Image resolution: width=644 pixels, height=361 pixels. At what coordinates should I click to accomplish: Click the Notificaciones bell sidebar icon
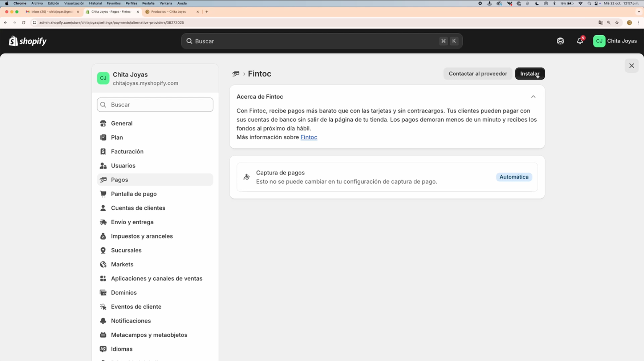103,321
